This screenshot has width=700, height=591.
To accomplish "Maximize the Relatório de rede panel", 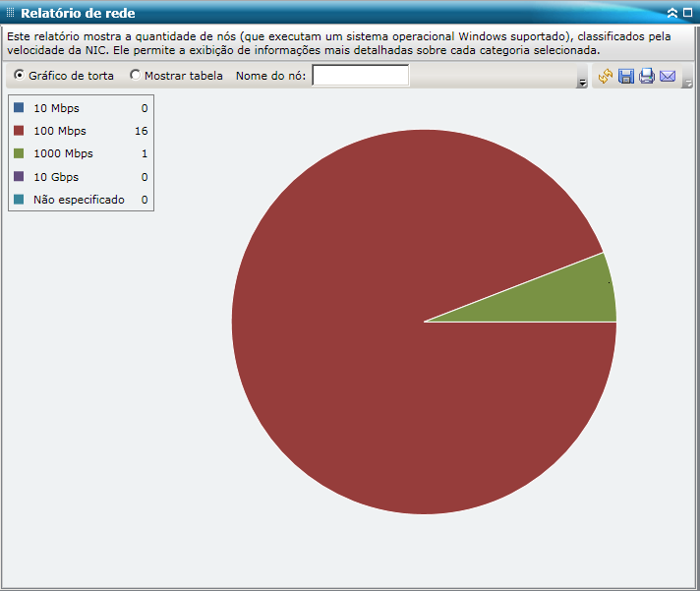I will pos(688,13).
